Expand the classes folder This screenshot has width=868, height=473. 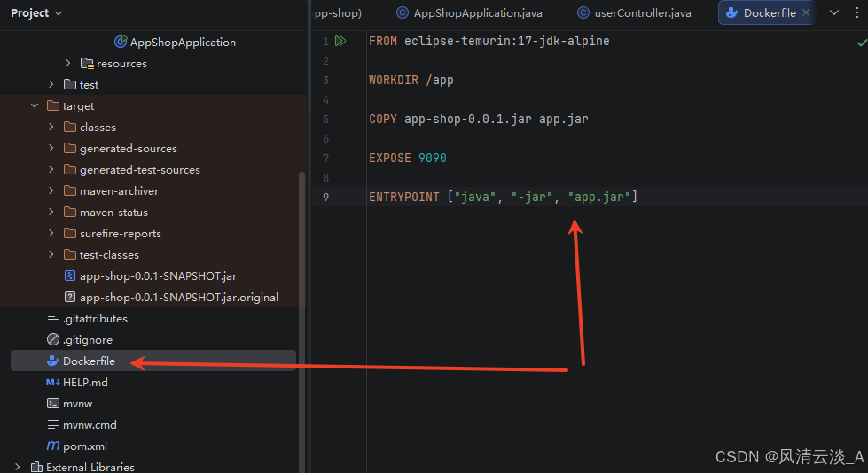click(x=51, y=127)
